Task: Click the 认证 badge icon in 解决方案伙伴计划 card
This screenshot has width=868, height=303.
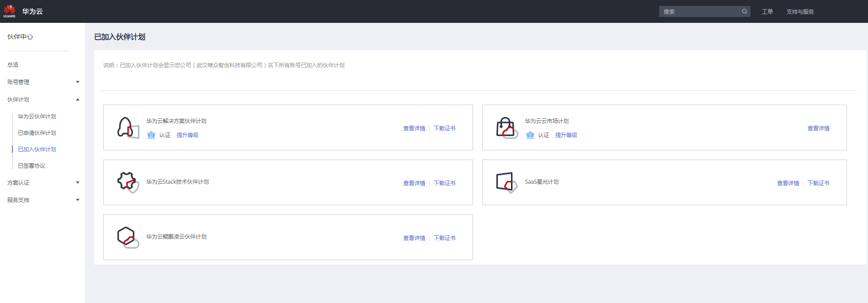Action: coord(151,135)
